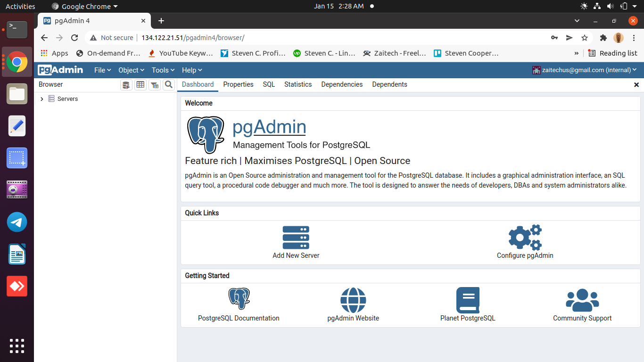Go back in Chrome
644x362 pixels.
coord(44,38)
